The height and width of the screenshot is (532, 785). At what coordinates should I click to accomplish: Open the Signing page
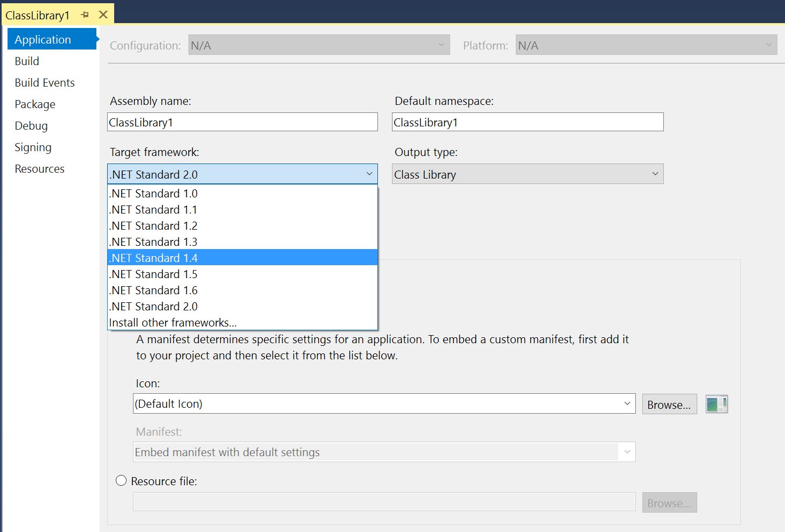click(x=33, y=147)
